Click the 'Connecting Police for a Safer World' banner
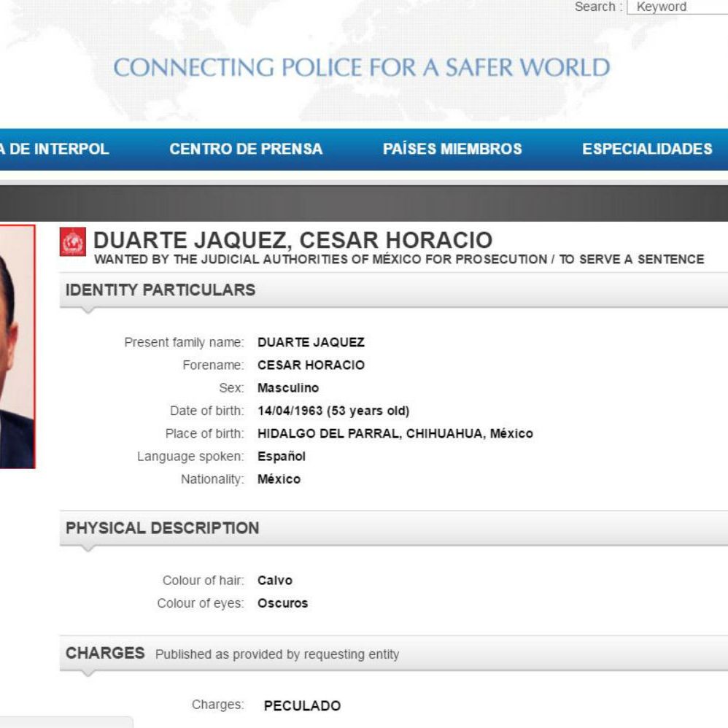This screenshot has height=728, width=728. pyautogui.click(x=362, y=67)
